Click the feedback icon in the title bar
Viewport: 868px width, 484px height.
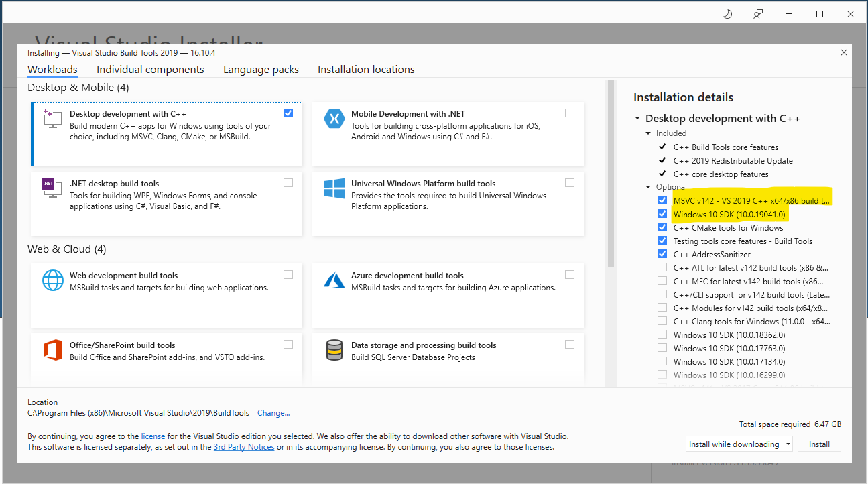tap(758, 14)
